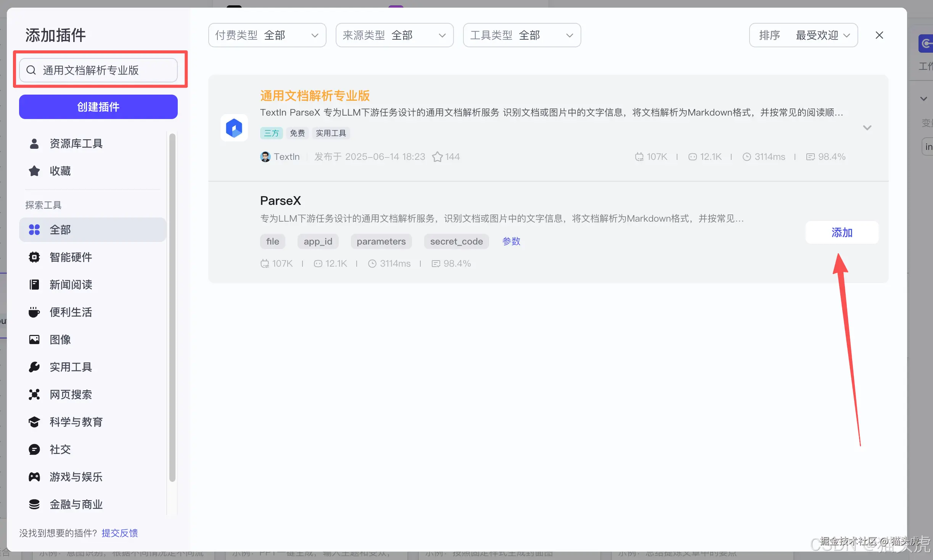Open the 科学与教育 graduation cap icon
Image resolution: width=933 pixels, height=560 pixels.
pyautogui.click(x=34, y=422)
